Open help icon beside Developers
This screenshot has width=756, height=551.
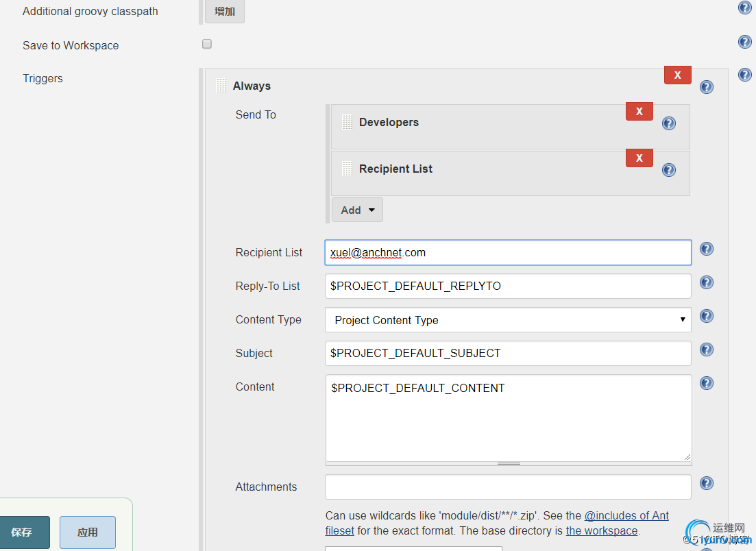click(669, 124)
